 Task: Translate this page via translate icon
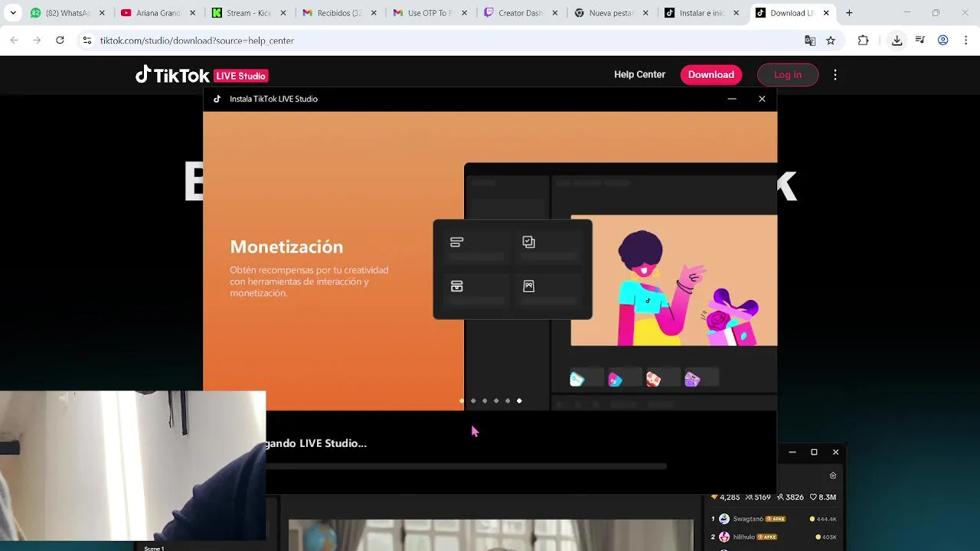click(x=810, y=41)
